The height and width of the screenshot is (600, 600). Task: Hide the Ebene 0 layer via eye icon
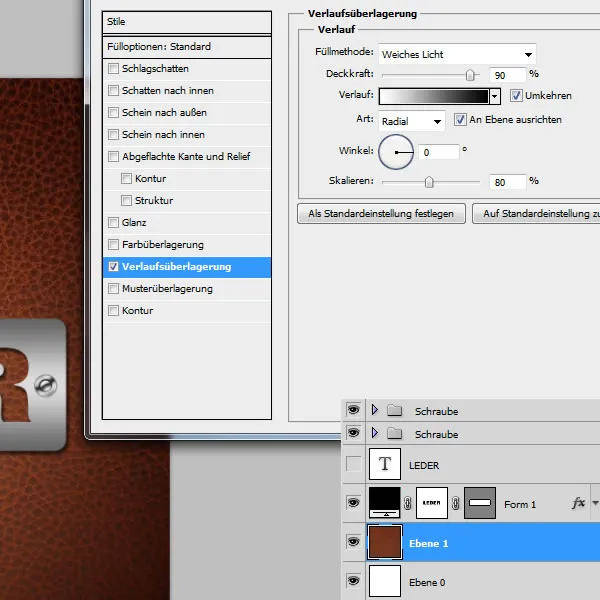click(x=352, y=581)
